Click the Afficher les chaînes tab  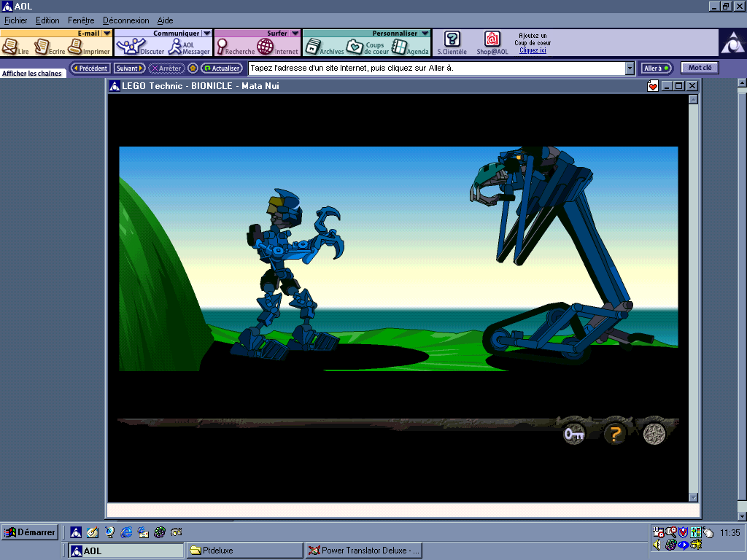pyautogui.click(x=32, y=74)
